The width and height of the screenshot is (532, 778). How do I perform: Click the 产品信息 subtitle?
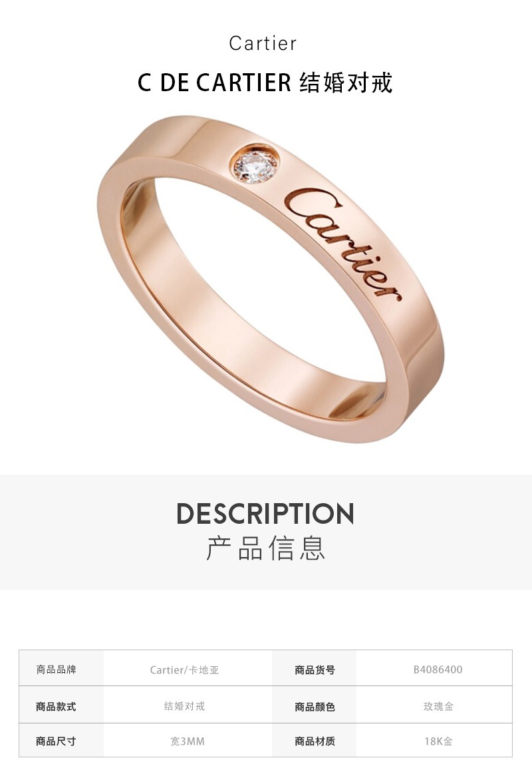(266, 548)
